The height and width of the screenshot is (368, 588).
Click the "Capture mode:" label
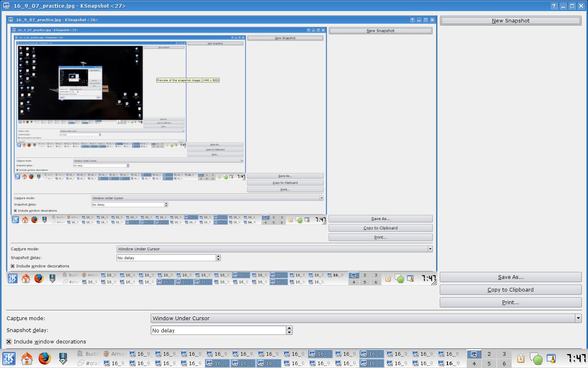click(x=26, y=318)
